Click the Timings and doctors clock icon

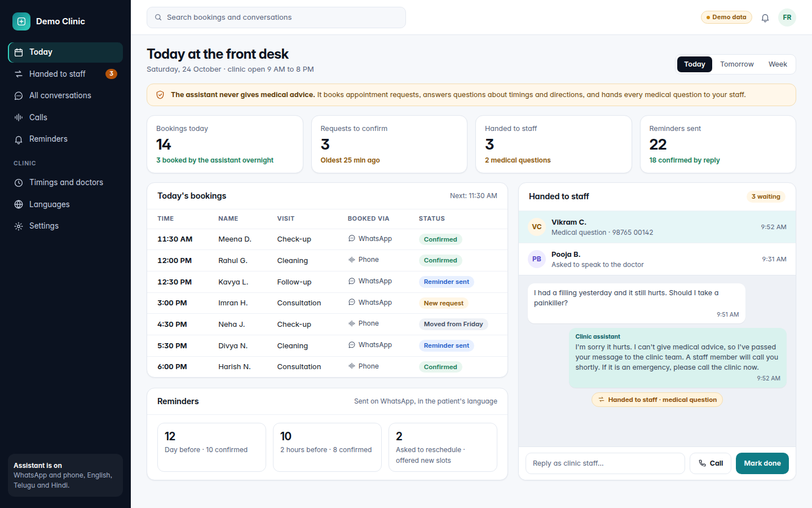pyautogui.click(x=19, y=183)
